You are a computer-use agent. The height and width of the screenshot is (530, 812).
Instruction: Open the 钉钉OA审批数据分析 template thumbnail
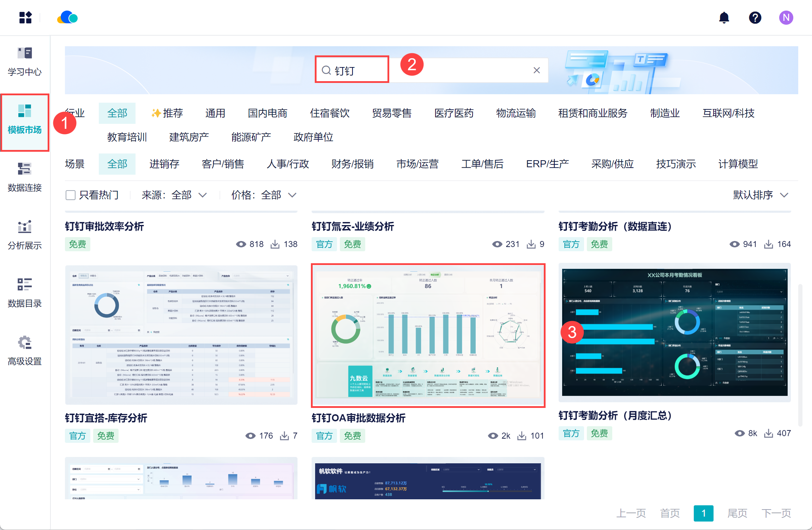pos(428,335)
